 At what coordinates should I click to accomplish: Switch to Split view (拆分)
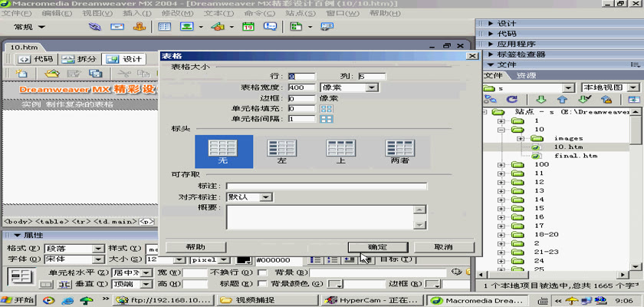79,59
